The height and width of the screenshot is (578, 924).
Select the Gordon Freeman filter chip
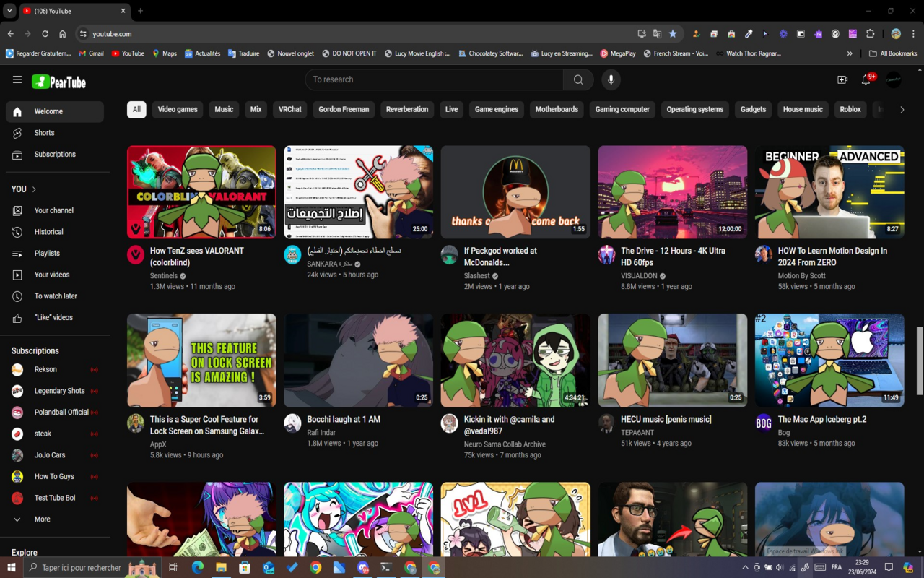tap(344, 109)
